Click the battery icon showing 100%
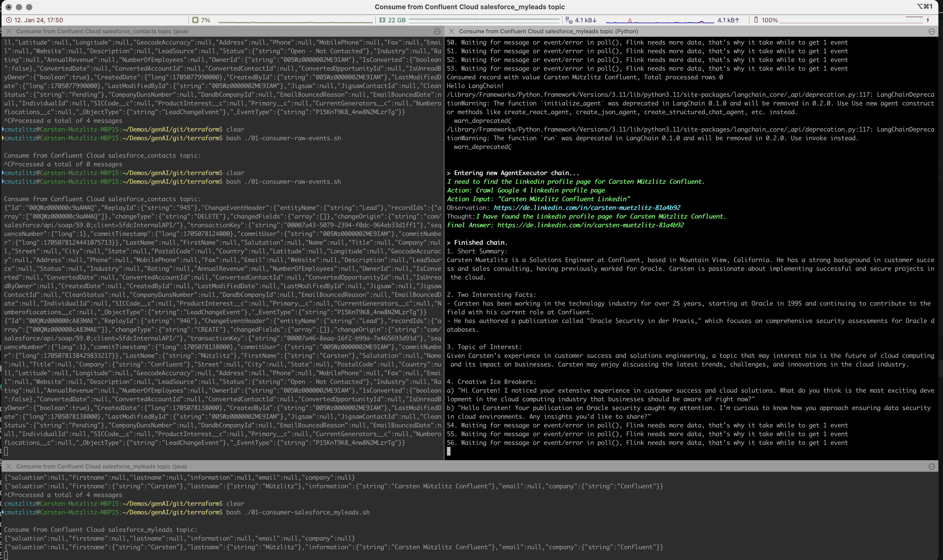Viewport: 943px width, 560px height. pyautogui.click(x=756, y=20)
